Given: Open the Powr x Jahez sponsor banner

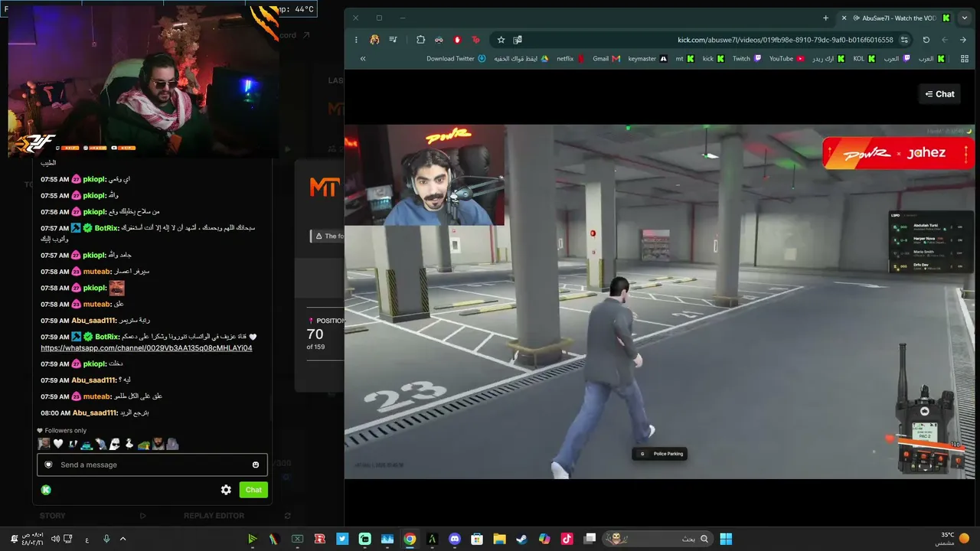Looking at the screenshot, I should pyautogui.click(x=897, y=153).
